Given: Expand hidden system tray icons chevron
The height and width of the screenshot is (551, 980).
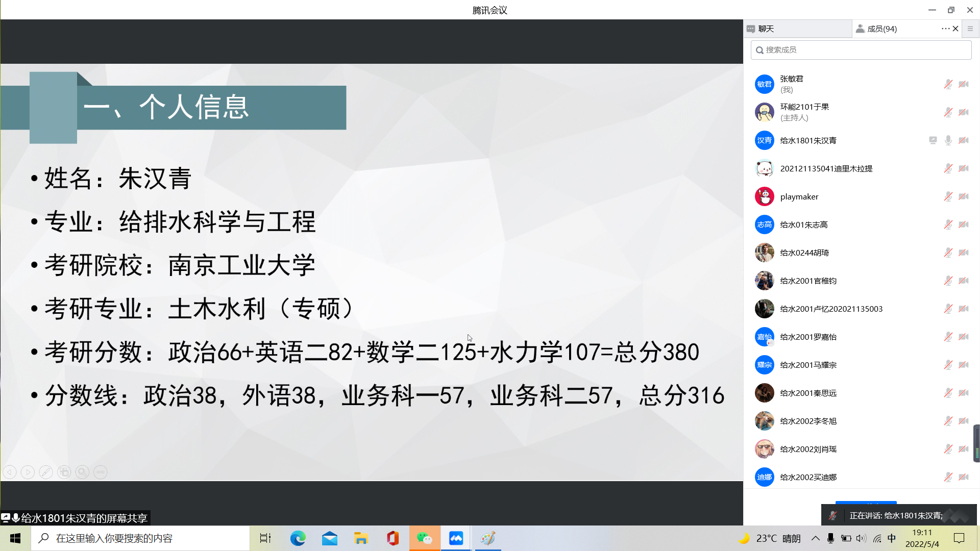Looking at the screenshot, I should pyautogui.click(x=815, y=538).
